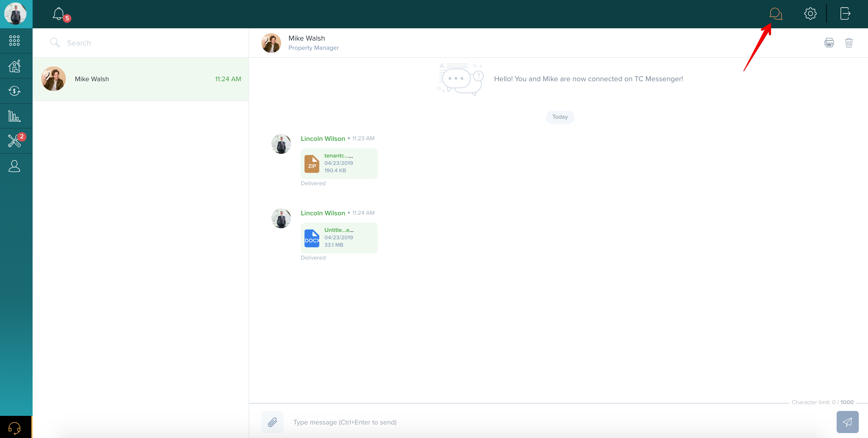This screenshot has height=438, width=868.
Task: Open the contacts person icon
Action: pyautogui.click(x=14, y=166)
